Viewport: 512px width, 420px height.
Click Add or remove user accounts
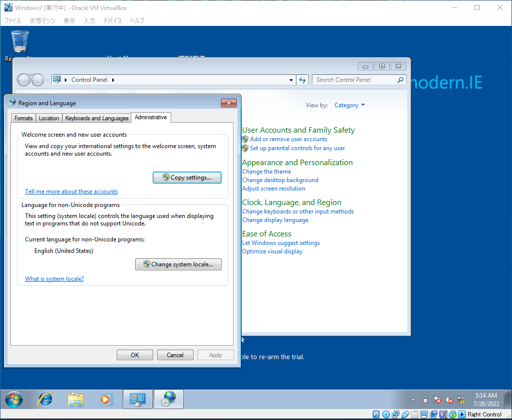click(288, 139)
